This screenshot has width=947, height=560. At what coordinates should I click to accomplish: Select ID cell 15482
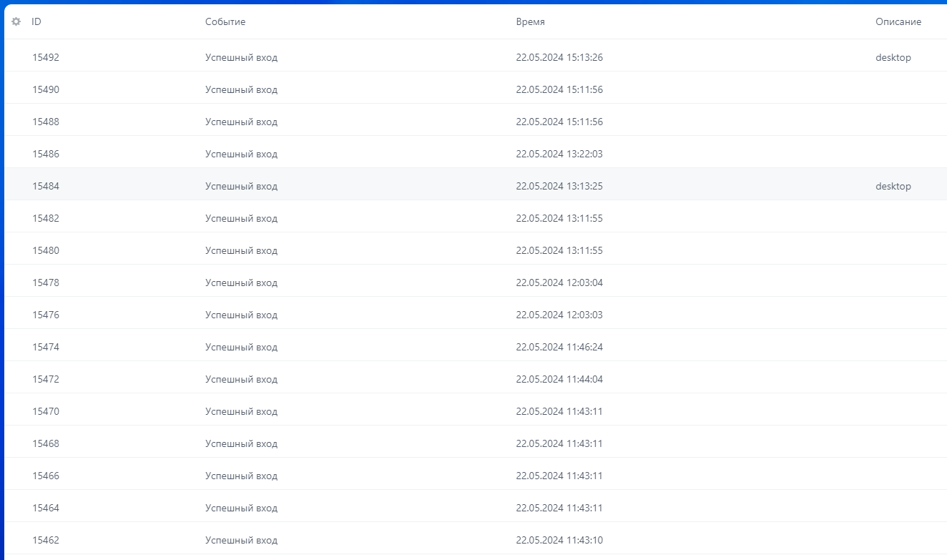coord(46,218)
